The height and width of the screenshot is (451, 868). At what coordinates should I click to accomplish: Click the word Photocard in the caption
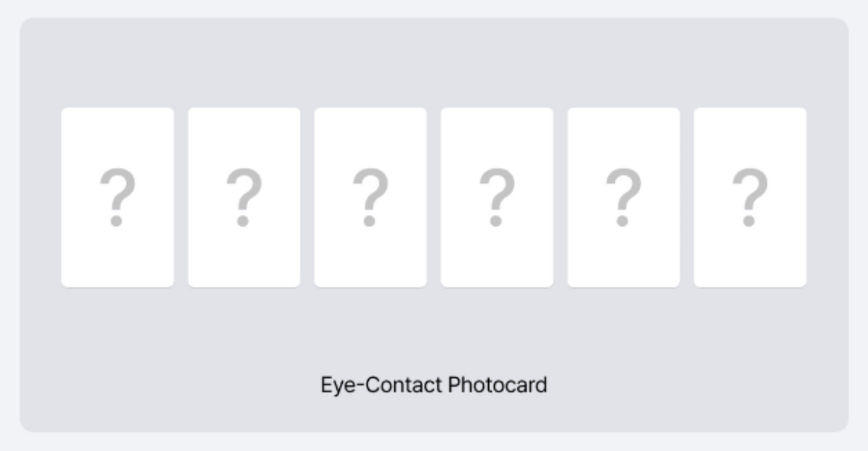[x=498, y=385]
